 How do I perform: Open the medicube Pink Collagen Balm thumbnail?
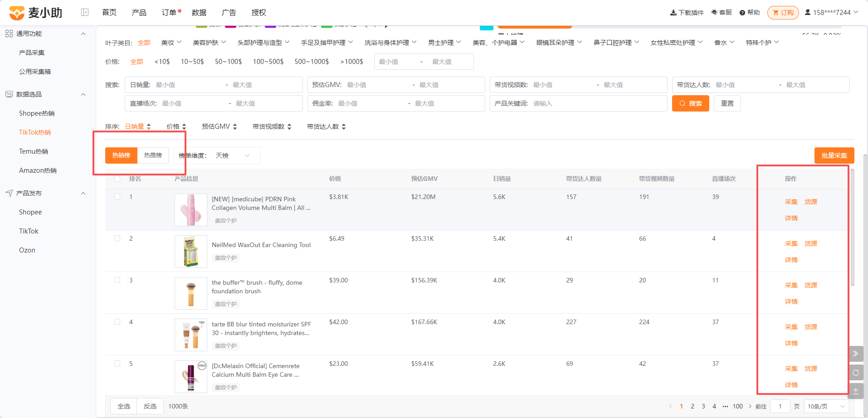pos(191,210)
